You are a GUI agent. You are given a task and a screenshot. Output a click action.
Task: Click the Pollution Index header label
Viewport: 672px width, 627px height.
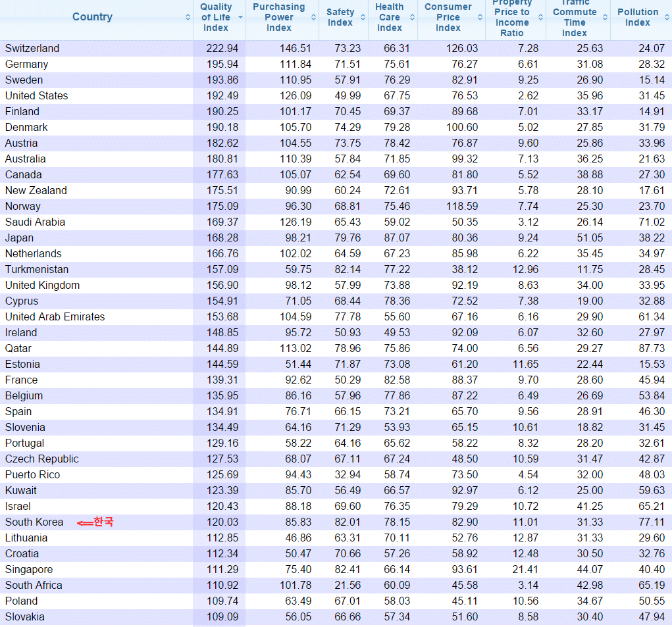coord(637,17)
